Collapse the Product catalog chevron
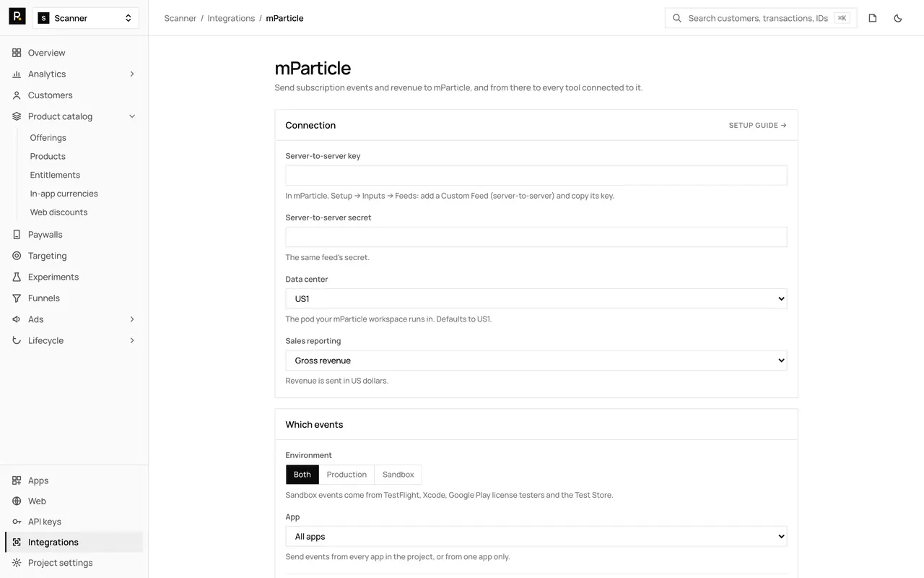The width and height of the screenshot is (924, 578). click(x=132, y=116)
